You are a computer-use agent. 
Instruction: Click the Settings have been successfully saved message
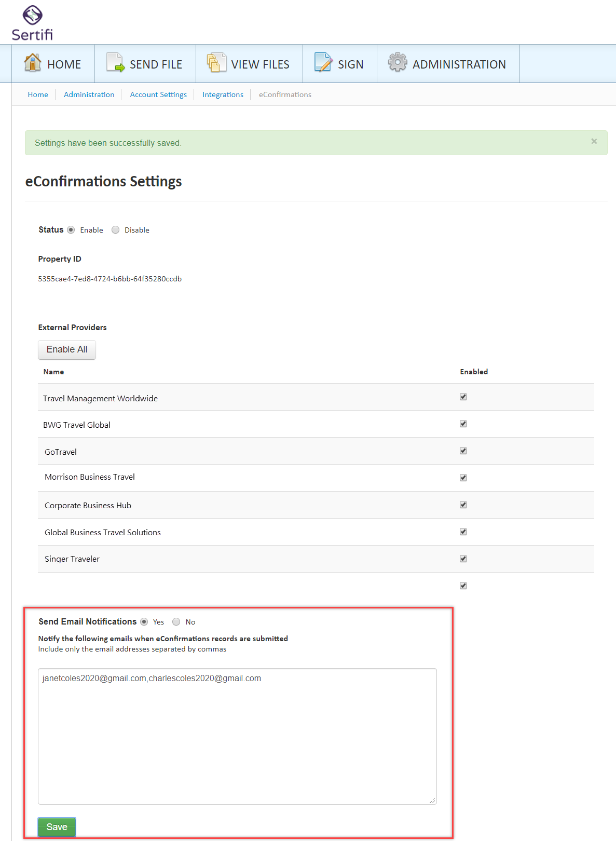(108, 143)
